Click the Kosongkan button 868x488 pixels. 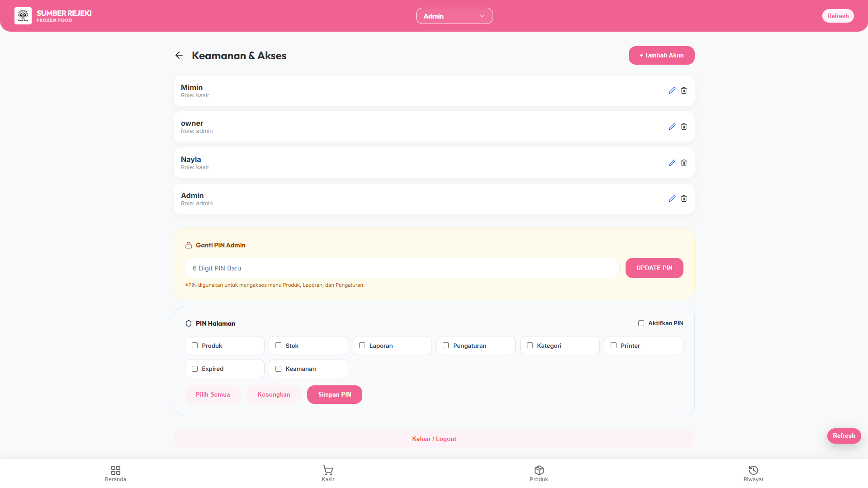[x=274, y=394]
